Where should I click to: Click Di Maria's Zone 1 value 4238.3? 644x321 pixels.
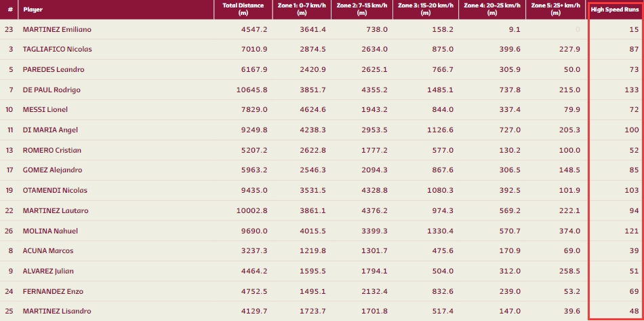(x=313, y=130)
